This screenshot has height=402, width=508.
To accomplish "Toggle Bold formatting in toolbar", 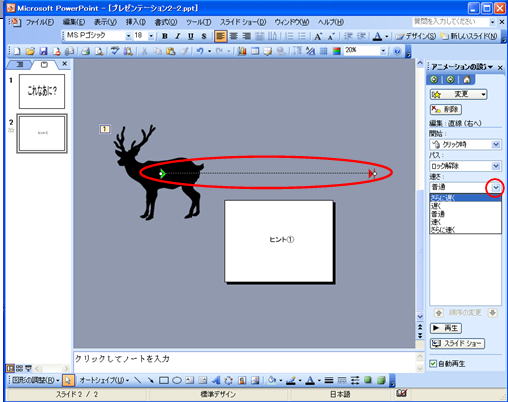I will pos(165,36).
